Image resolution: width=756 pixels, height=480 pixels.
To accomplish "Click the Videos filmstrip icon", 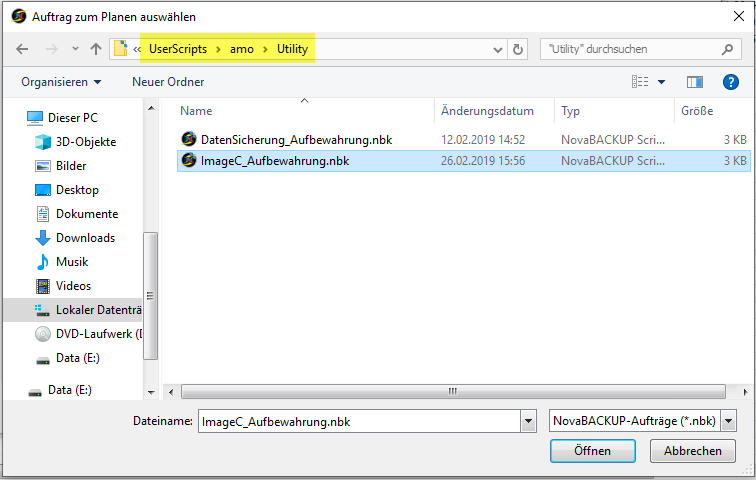I will click(x=43, y=286).
